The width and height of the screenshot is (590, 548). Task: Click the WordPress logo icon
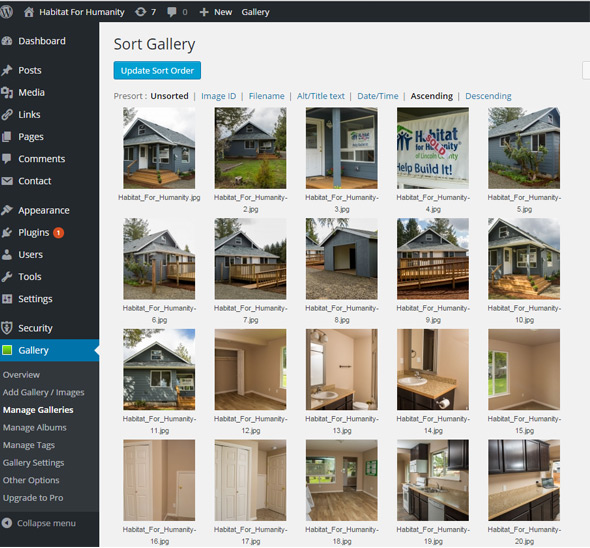tap(6, 12)
